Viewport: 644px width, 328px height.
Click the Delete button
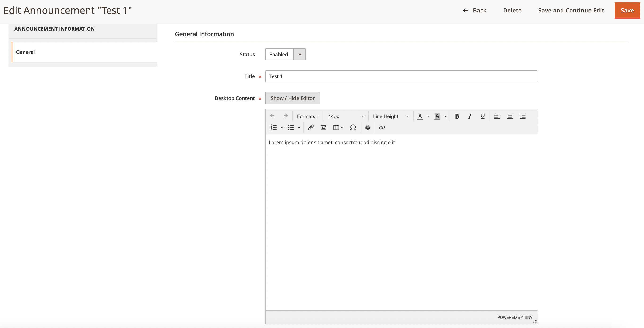point(512,11)
